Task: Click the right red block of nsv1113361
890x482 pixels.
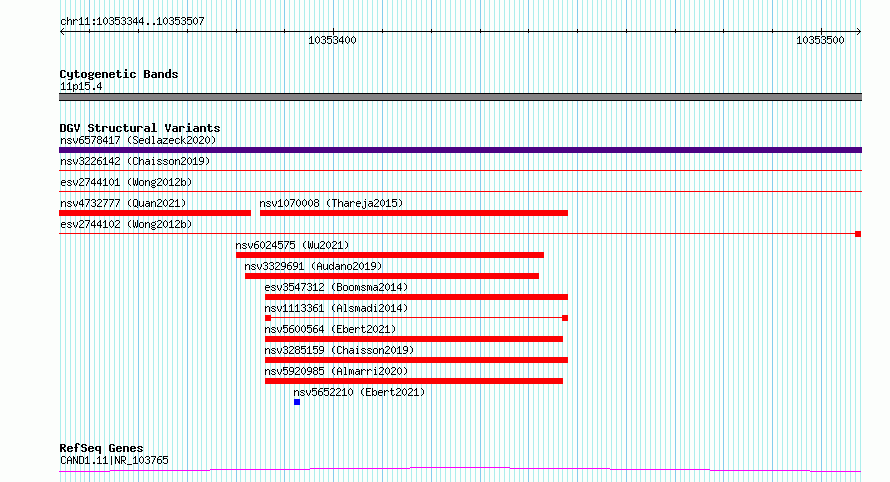Action: [x=565, y=318]
